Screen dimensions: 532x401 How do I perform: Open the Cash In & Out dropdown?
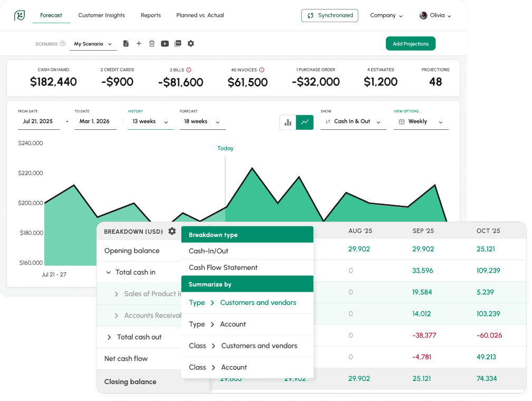click(x=353, y=121)
